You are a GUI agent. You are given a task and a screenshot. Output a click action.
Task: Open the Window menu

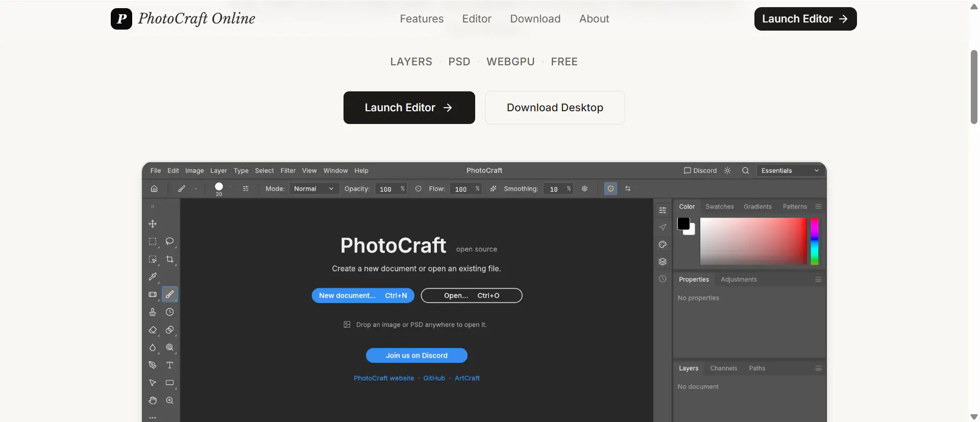(335, 170)
